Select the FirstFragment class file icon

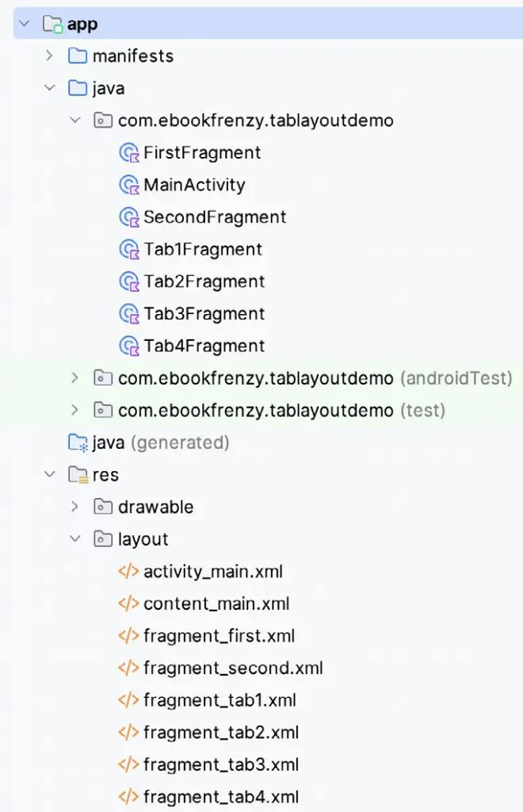coord(129,152)
